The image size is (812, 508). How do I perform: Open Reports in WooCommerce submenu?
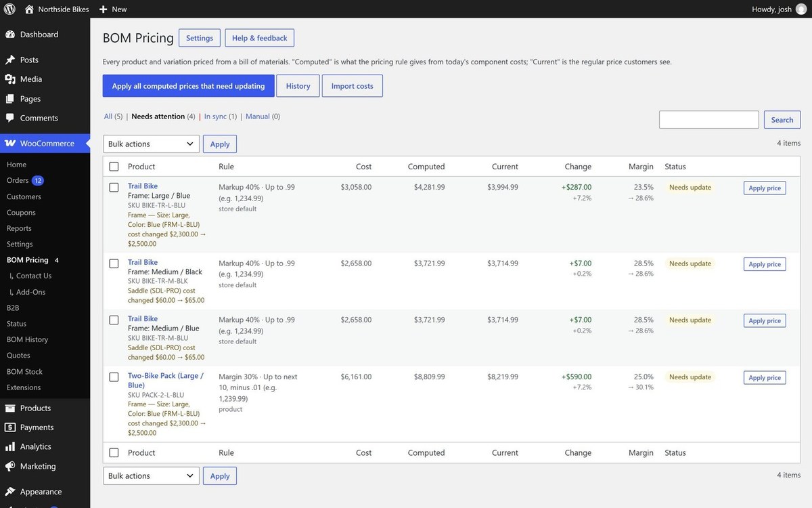19,228
